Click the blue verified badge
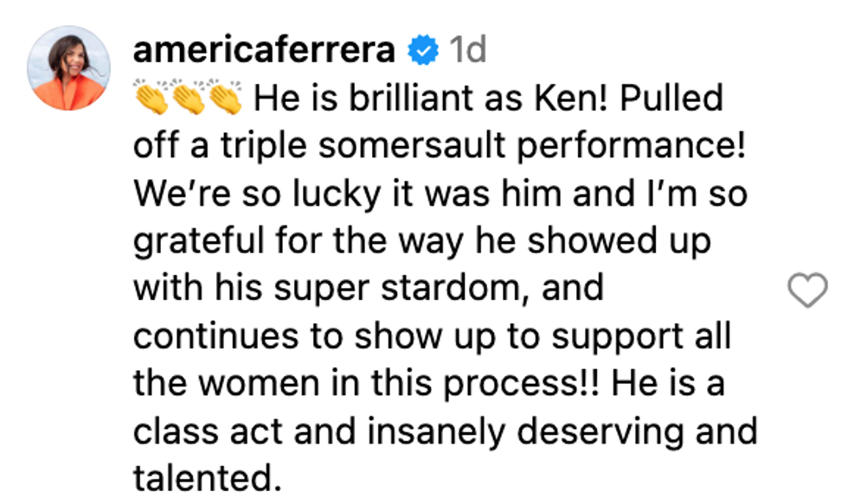 tap(423, 52)
